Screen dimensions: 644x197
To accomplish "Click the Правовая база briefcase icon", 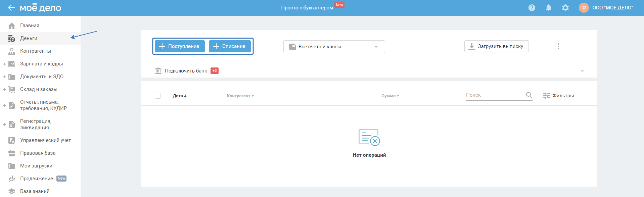I will [x=12, y=153].
